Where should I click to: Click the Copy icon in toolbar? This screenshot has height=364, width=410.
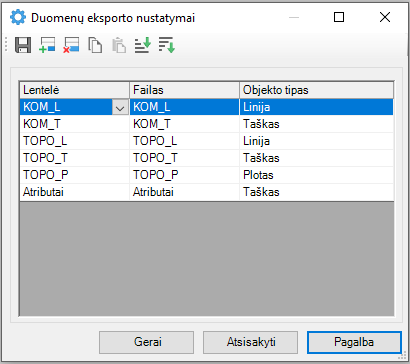pyautogui.click(x=95, y=45)
